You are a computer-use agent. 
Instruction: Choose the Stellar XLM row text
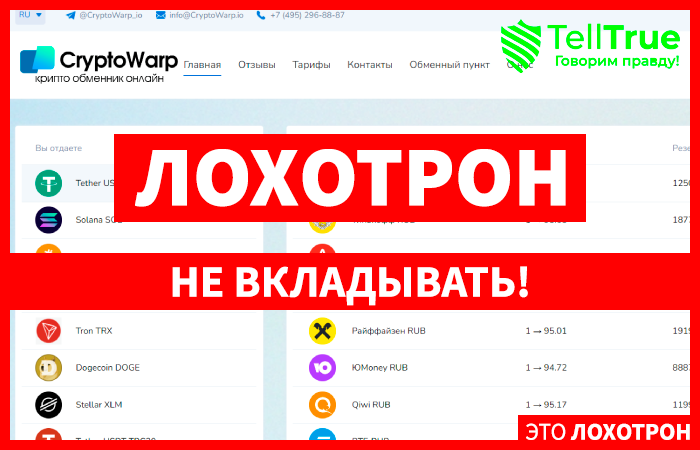tap(99, 405)
